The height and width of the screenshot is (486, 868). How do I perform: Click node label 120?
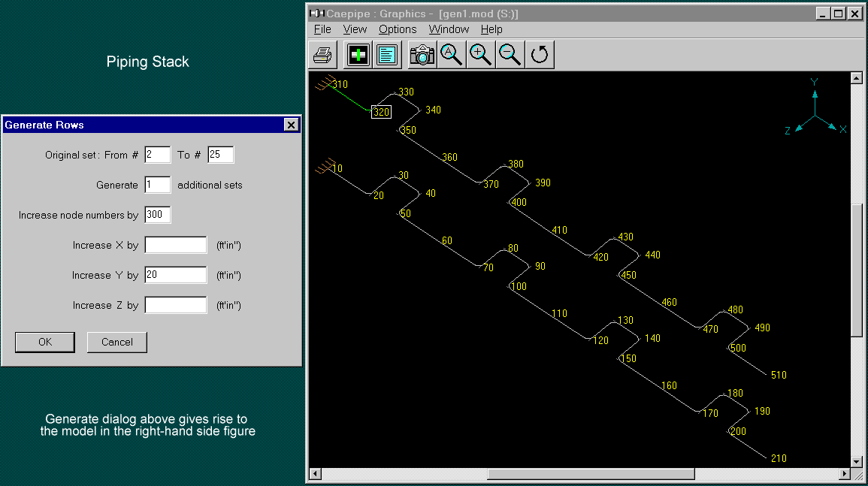(x=600, y=340)
